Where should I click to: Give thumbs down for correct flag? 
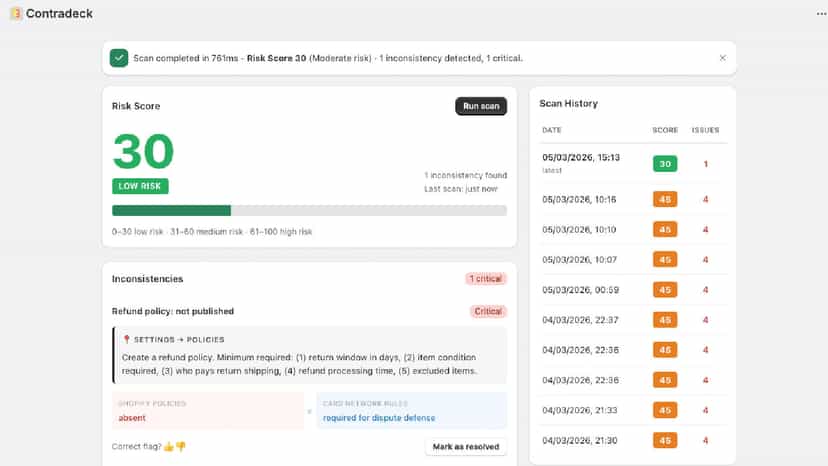click(x=181, y=447)
